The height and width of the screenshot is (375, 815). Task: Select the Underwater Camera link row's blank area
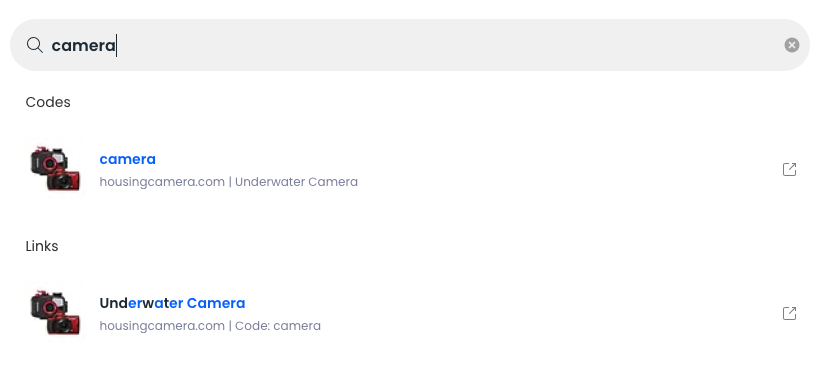pyautogui.click(x=520, y=313)
